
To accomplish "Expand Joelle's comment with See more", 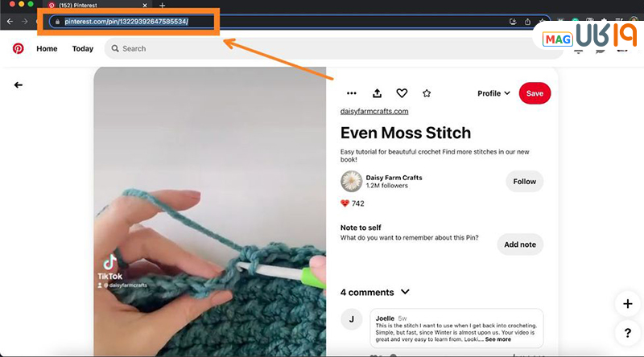I will [497, 339].
